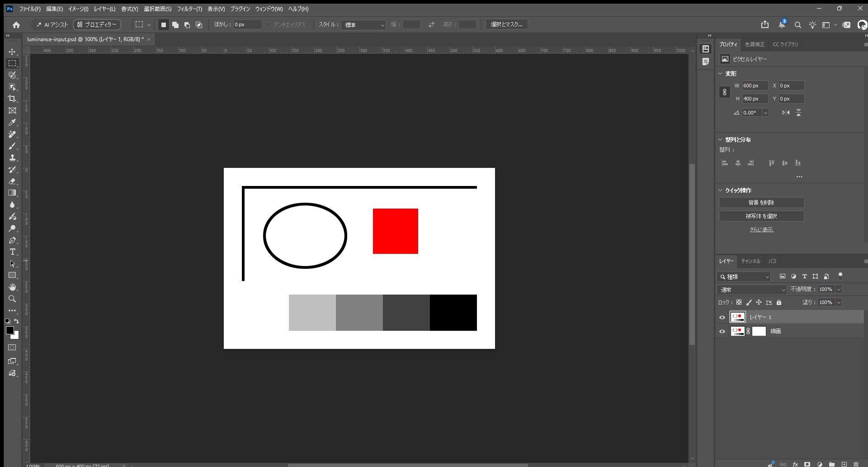Toggle lock transparent pixels
Image resolution: width=868 pixels, height=467 pixels.
(x=739, y=302)
